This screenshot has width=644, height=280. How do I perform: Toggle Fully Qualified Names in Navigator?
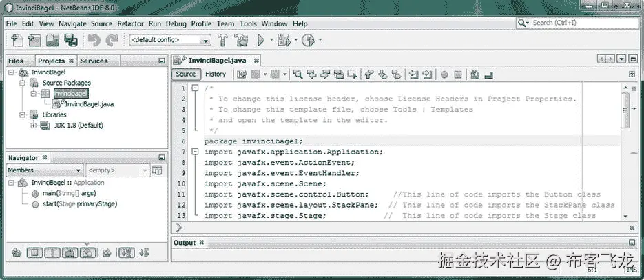pos(107,253)
